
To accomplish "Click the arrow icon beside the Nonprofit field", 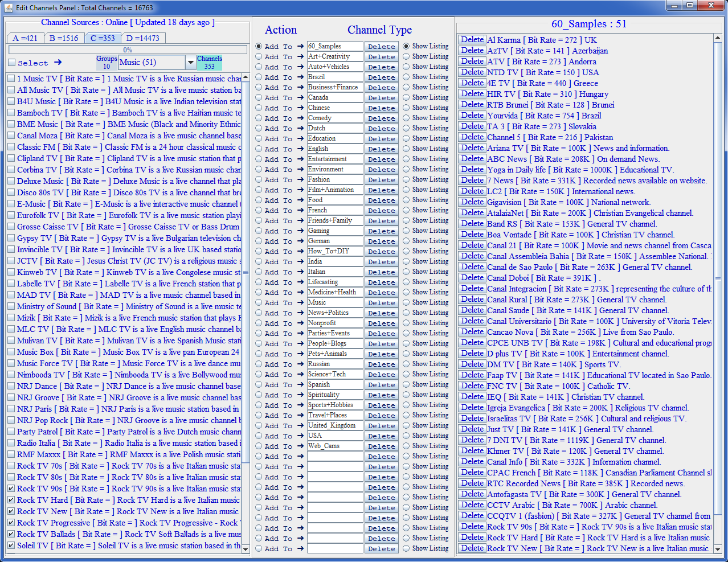I will [300, 323].
